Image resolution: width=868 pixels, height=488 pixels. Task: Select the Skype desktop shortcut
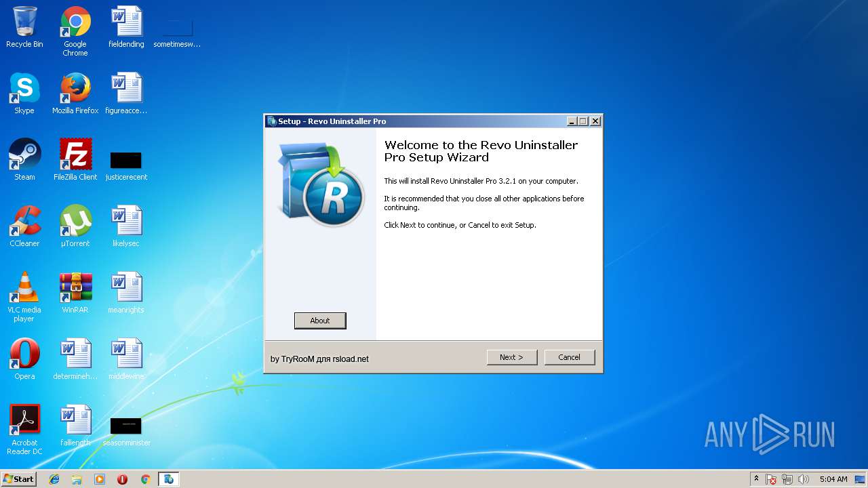point(24,94)
